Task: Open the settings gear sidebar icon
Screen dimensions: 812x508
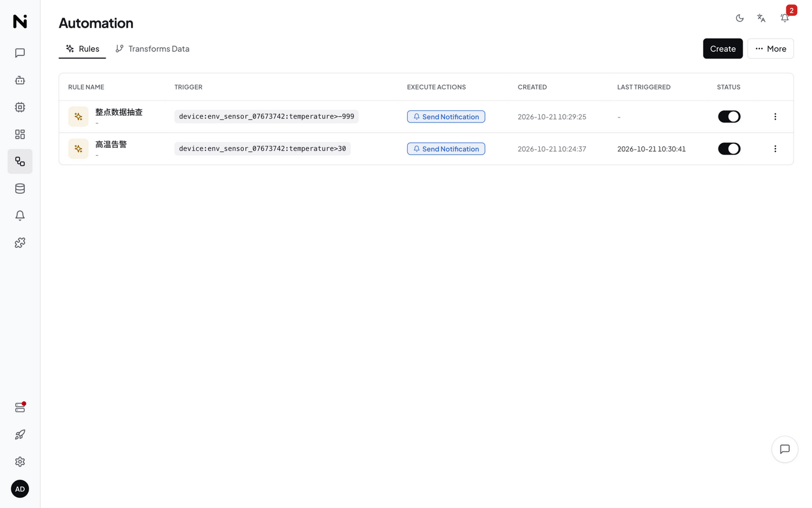Action: (20, 462)
